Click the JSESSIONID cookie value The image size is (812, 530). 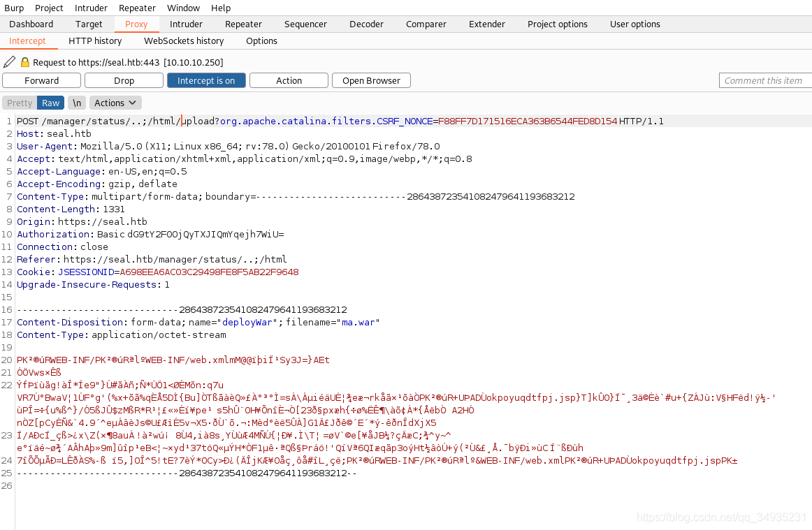pos(209,272)
